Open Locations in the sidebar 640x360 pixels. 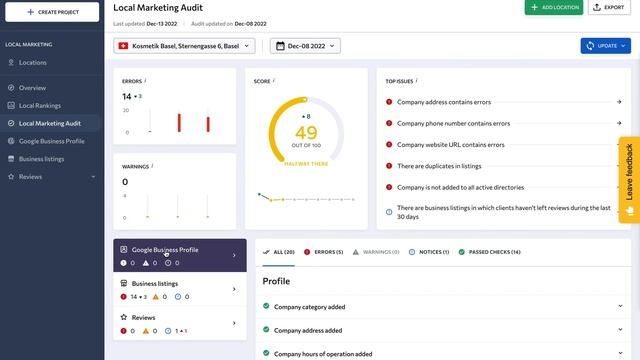tap(33, 62)
